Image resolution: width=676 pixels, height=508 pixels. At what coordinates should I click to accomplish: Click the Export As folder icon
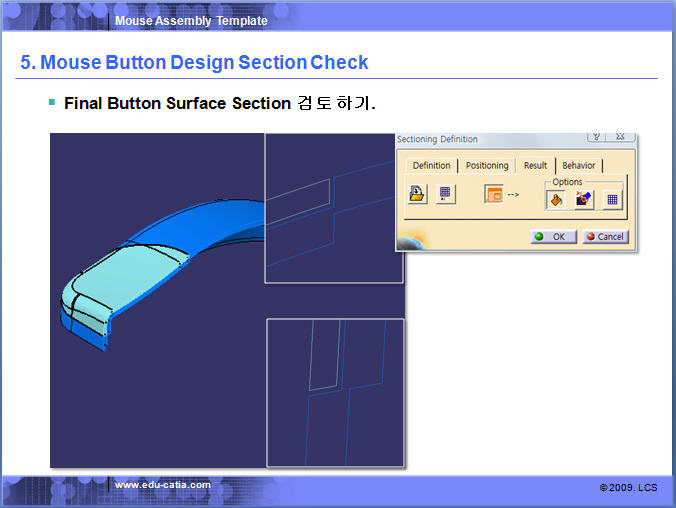(417, 194)
